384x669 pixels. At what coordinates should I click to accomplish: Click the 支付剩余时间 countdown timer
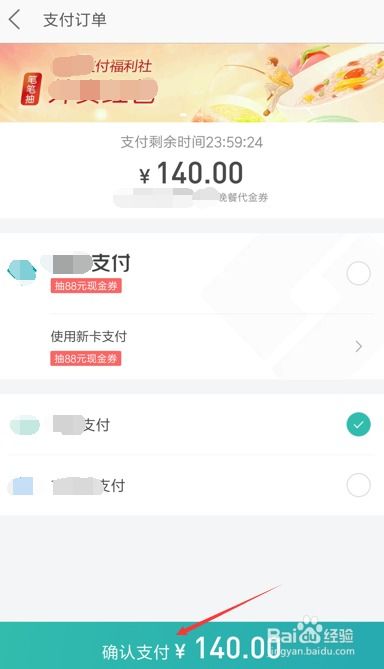click(192, 142)
